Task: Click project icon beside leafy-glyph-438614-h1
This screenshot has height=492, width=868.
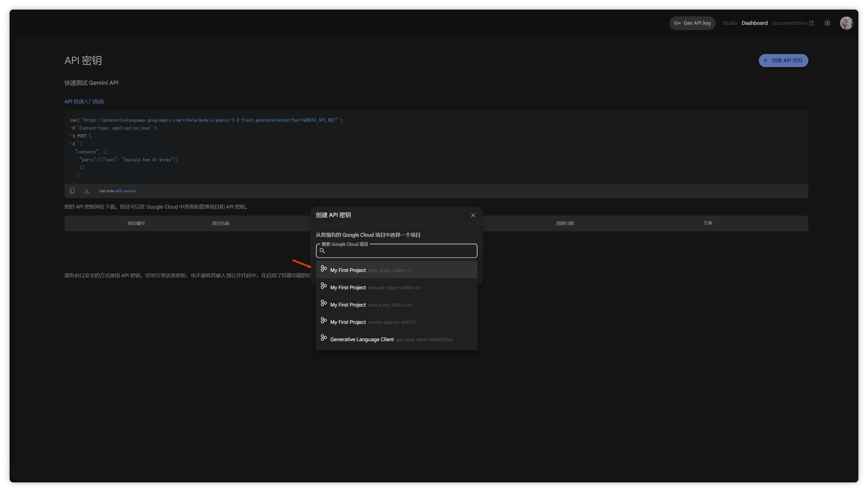Action: click(324, 269)
